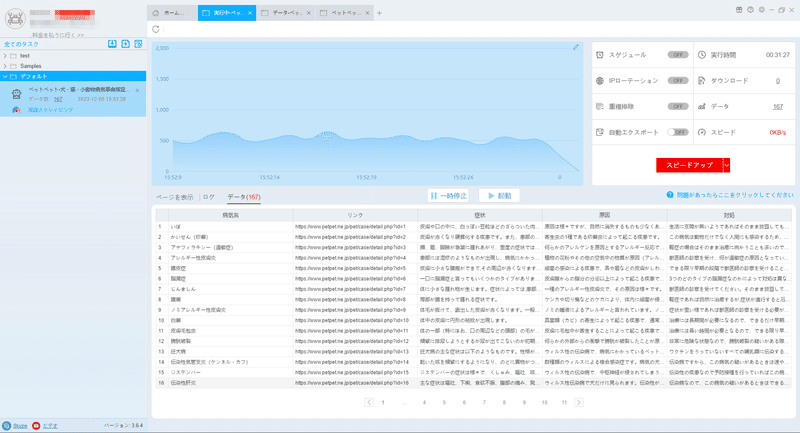Click the gauge icon beside スピード

pyautogui.click(x=702, y=132)
